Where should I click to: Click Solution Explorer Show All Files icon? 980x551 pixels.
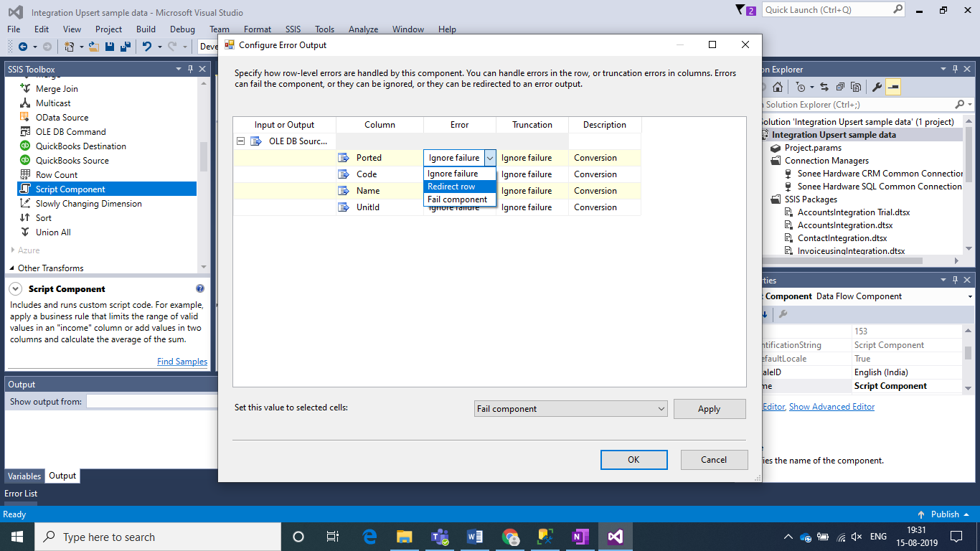point(856,87)
